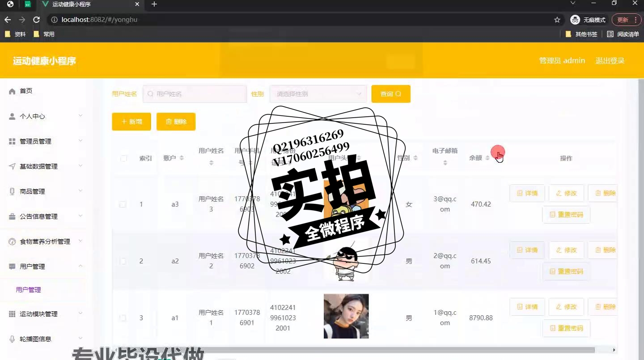
Task: Expand the 轮播图信息 sidebar menu
Action: 47,339
